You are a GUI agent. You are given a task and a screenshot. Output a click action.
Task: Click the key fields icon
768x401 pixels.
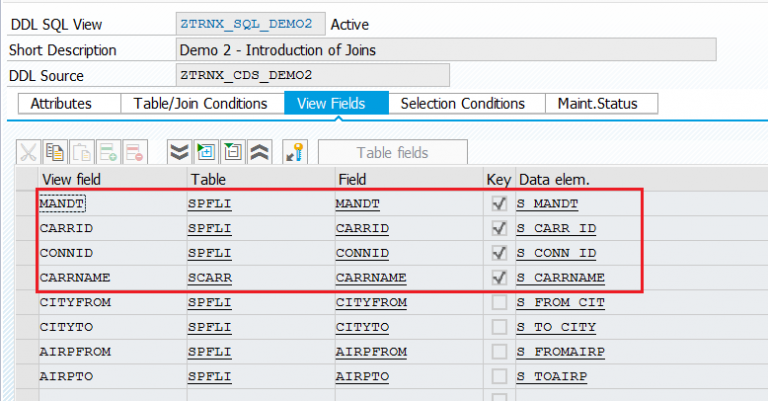click(294, 153)
